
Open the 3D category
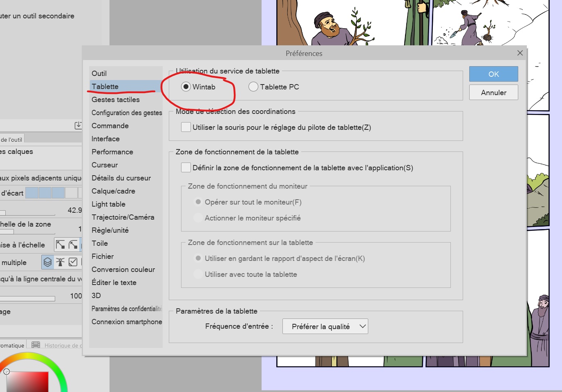126,296
